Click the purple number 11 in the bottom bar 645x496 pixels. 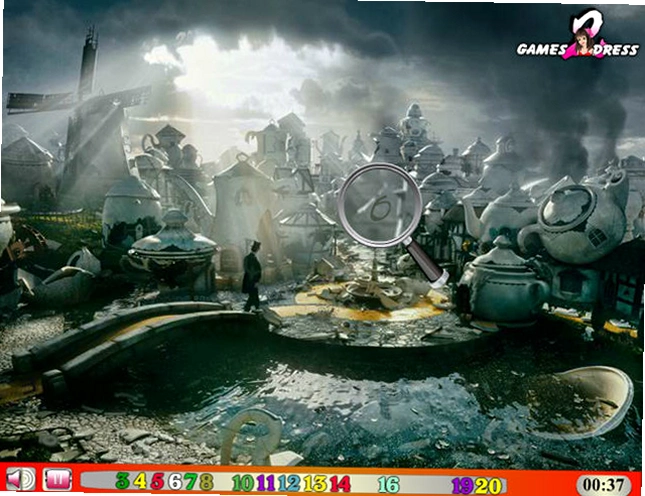tap(266, 483)
